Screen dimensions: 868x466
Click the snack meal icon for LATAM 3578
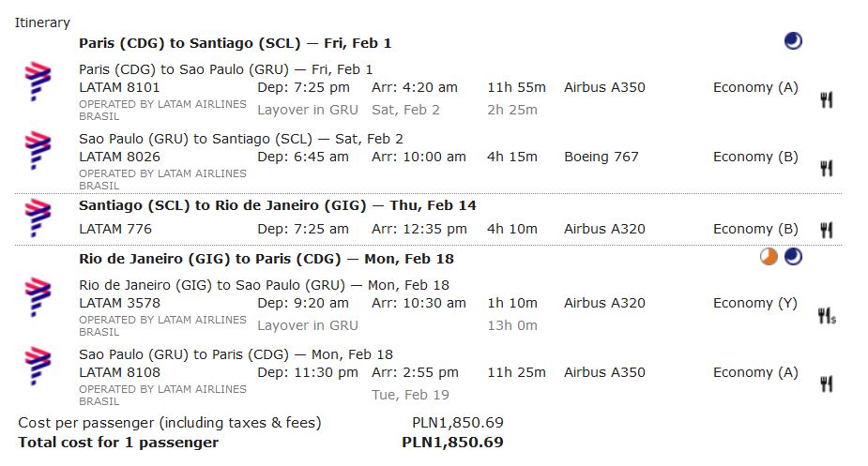(827, 316)
